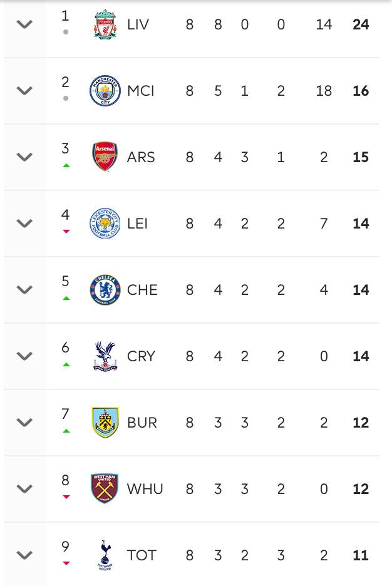
Task: Expand the Arsenal row chevron
Action: click(x=24, y=157)
